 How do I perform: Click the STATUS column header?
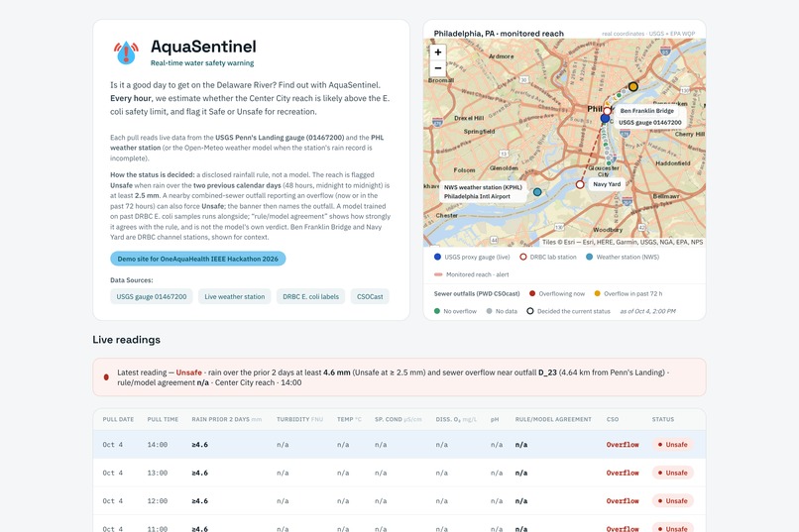(x=663, y=419)
